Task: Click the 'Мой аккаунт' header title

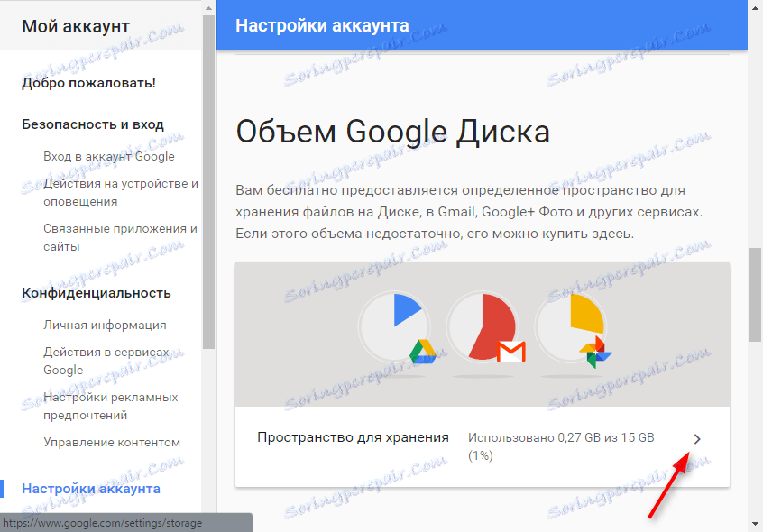Action: click(x=76, y=26)
